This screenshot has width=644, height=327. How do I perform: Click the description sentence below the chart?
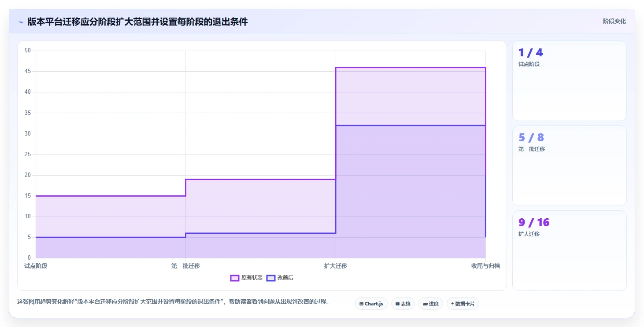click(x=174, y=302)
